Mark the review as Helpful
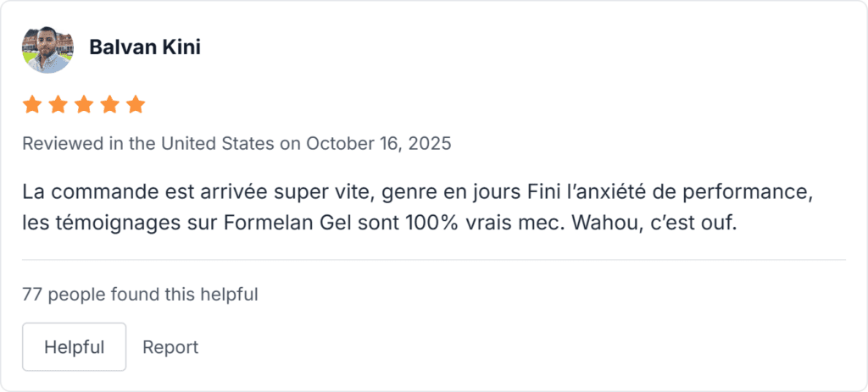Image resolution: width=868 pixels, height=392 pixels. [x=74, y=347]
